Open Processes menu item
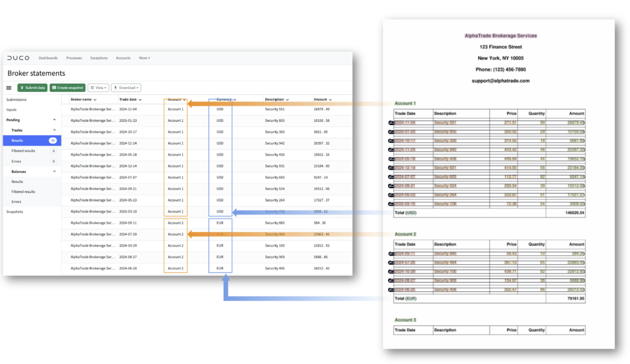The image size is (630, 364). pyautogui.click(x=74, y=58)
